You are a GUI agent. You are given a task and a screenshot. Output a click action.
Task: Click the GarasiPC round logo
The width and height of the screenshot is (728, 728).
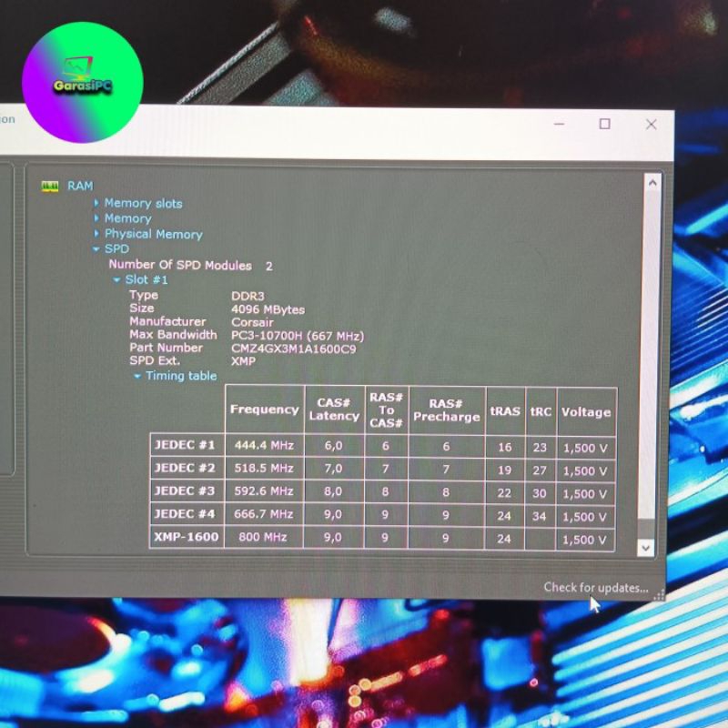point(82,82)
